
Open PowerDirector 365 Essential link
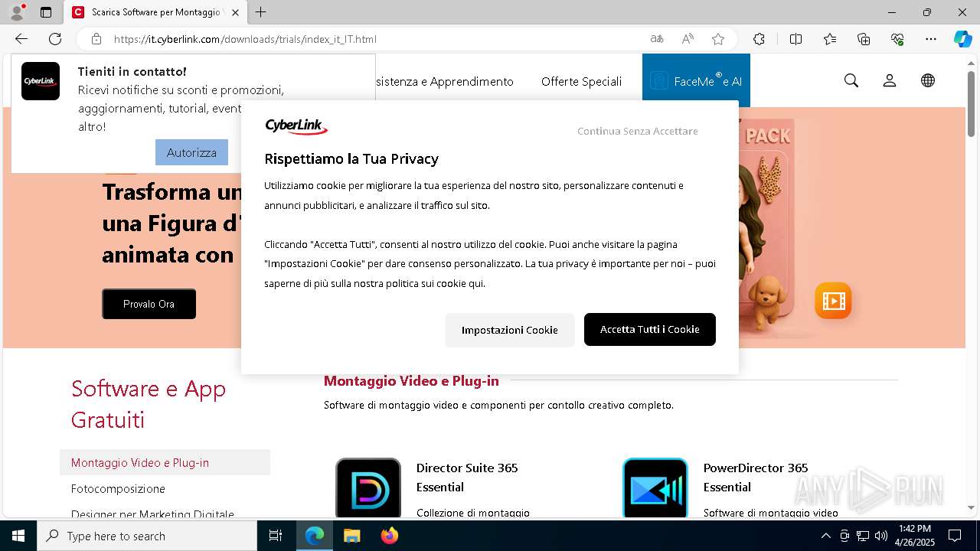pos(756,477)
